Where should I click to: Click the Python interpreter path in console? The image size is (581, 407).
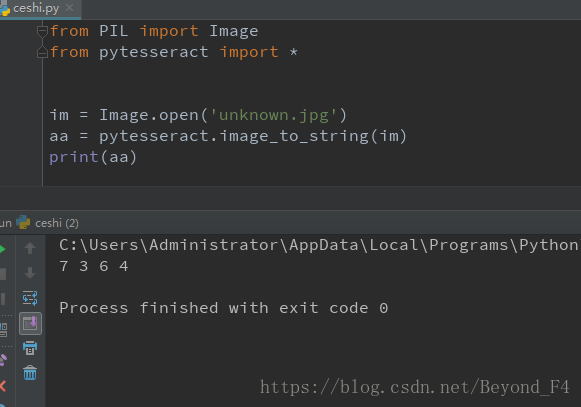click(320, 245)
